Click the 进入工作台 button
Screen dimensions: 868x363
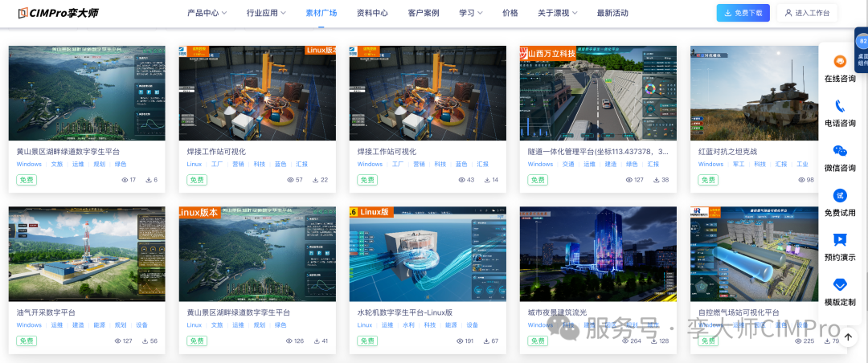[x=807, y=13]
